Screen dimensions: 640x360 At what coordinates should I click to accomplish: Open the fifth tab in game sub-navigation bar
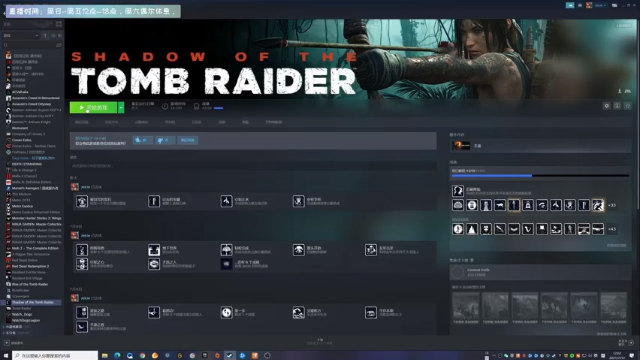[197, 122]
